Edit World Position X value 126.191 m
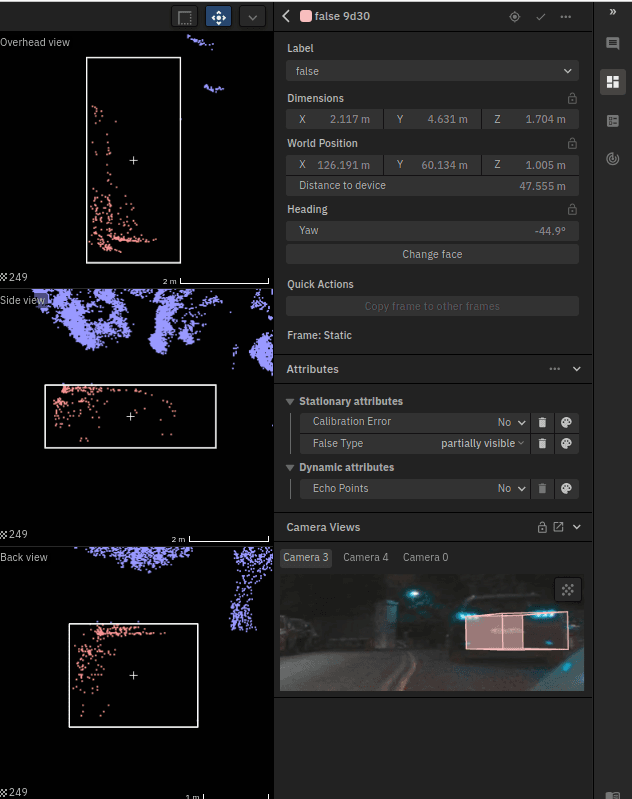Image resolution: width=632 pixels, height=799 pixels. (334, 165)
